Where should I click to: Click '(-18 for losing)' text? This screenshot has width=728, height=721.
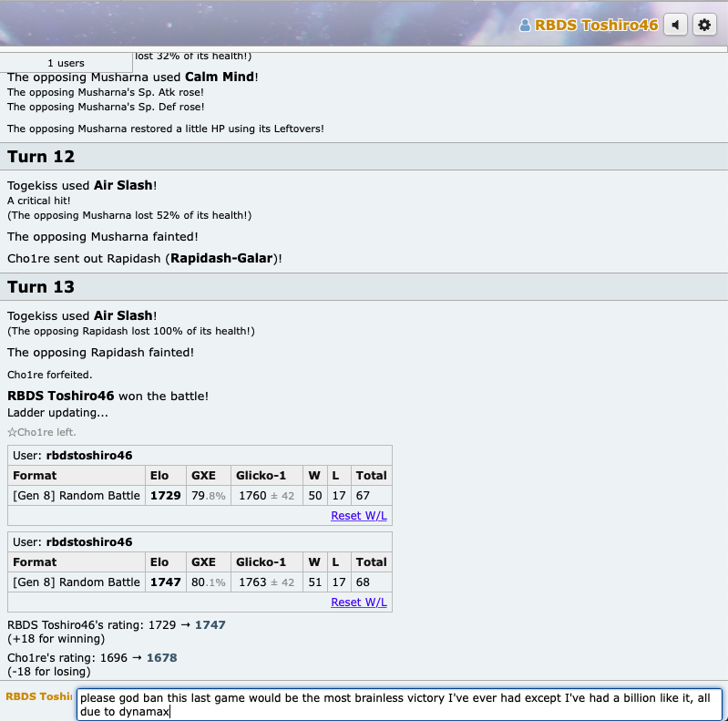[49, 671]
